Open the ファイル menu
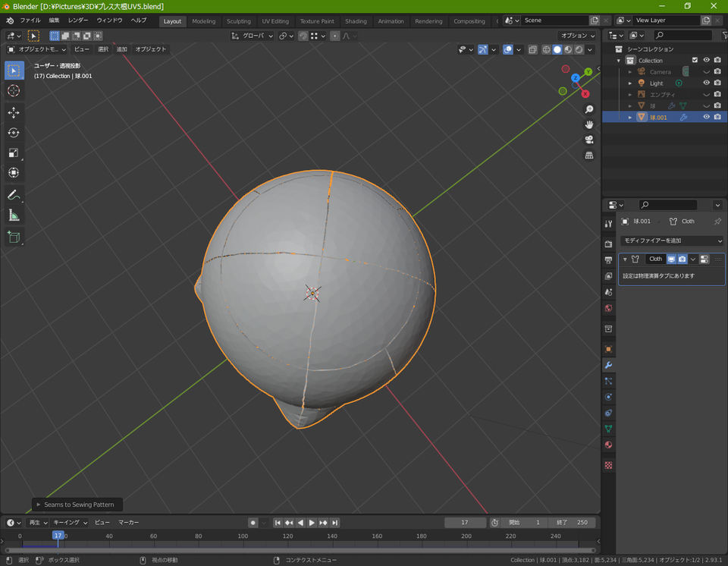The width and height of the screenshot is (728, 566). [30, 20]
